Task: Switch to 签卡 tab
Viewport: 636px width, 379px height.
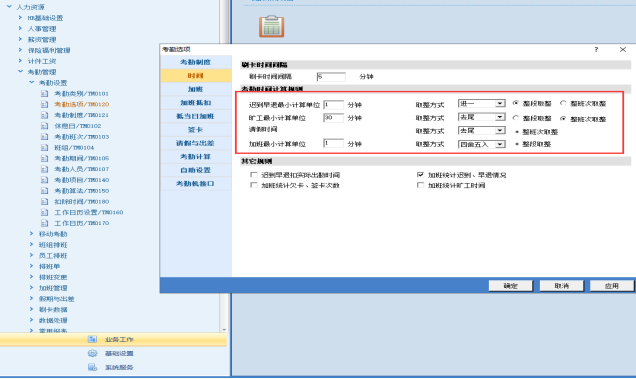Action: 196,130
